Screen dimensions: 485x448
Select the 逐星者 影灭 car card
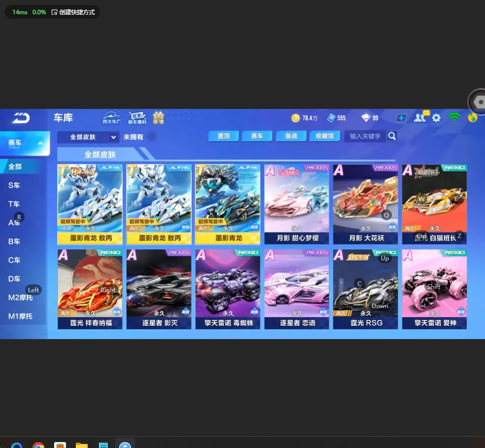pyautogui.click(x=159, y=289)
